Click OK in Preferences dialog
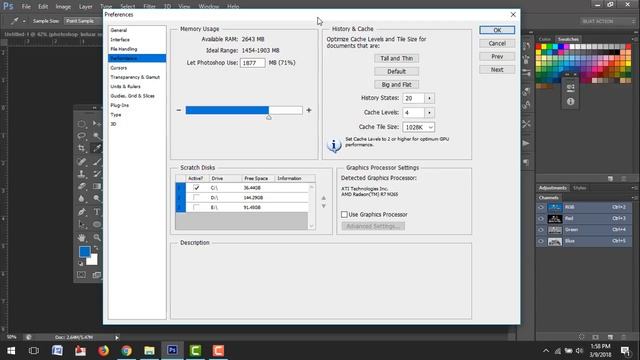This screenshot has width=640, height=360. coord(497,30)
